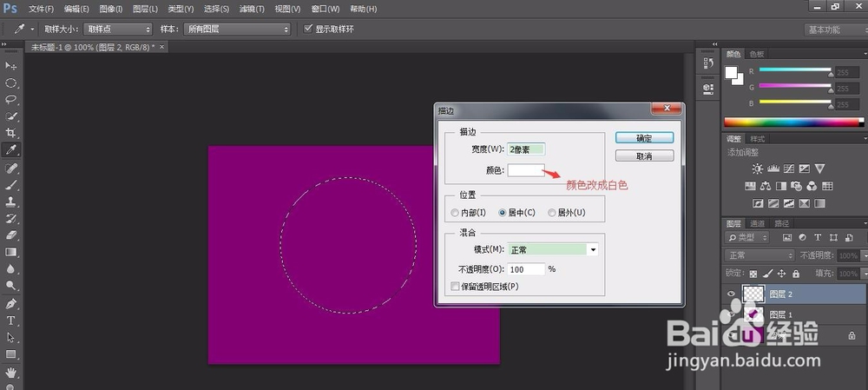Open 图像(I) menu

pyautogui.click(x=111, y=9)
